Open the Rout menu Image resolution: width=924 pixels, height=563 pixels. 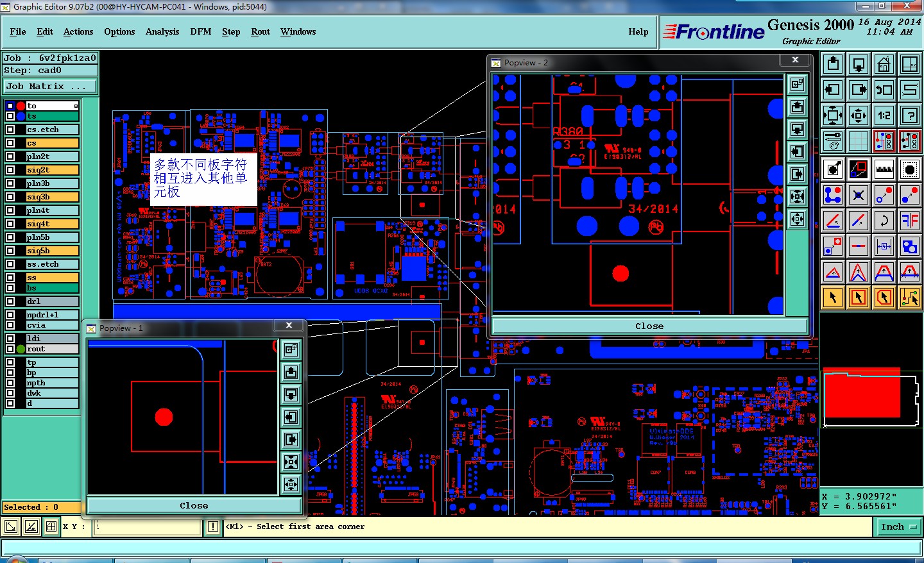tap(261, 31)
